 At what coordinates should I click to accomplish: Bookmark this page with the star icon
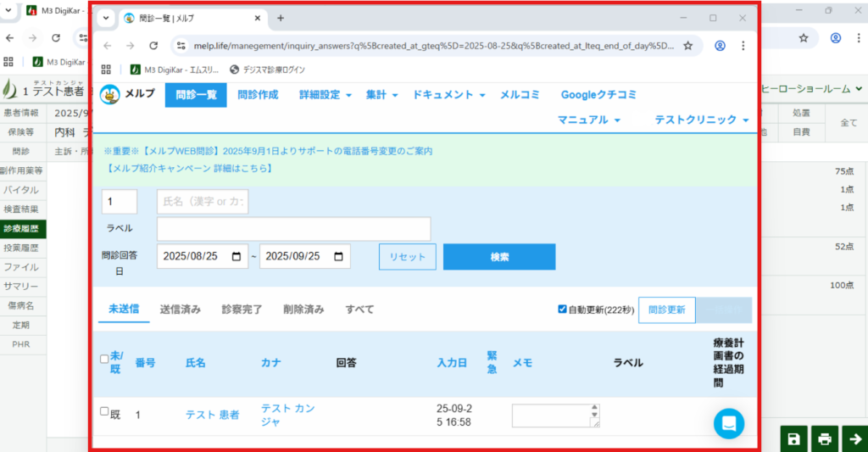click(x=687, y=46)
